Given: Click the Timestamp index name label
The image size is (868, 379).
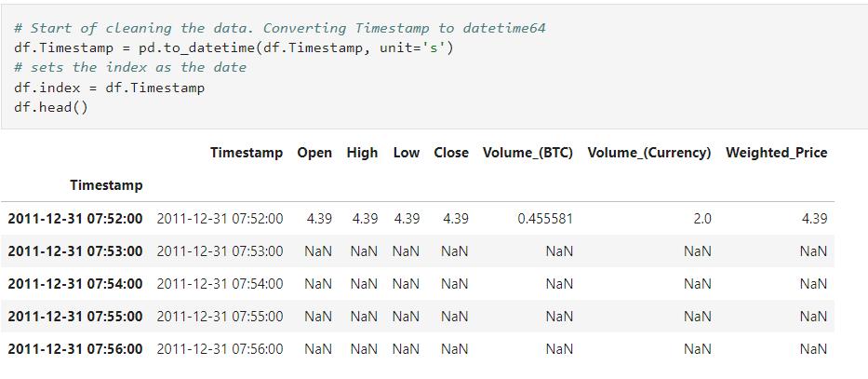Looking at the screenshot, I should 106,185.
